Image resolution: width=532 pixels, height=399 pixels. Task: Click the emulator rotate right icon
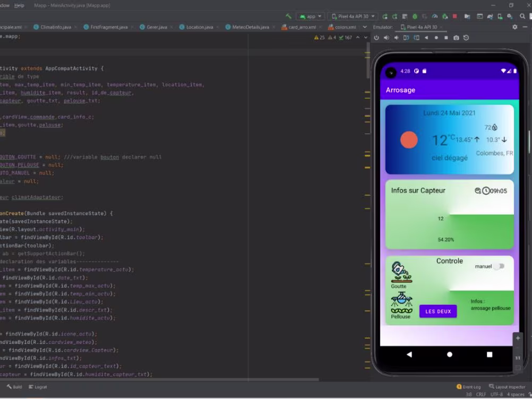coord(416,38)
